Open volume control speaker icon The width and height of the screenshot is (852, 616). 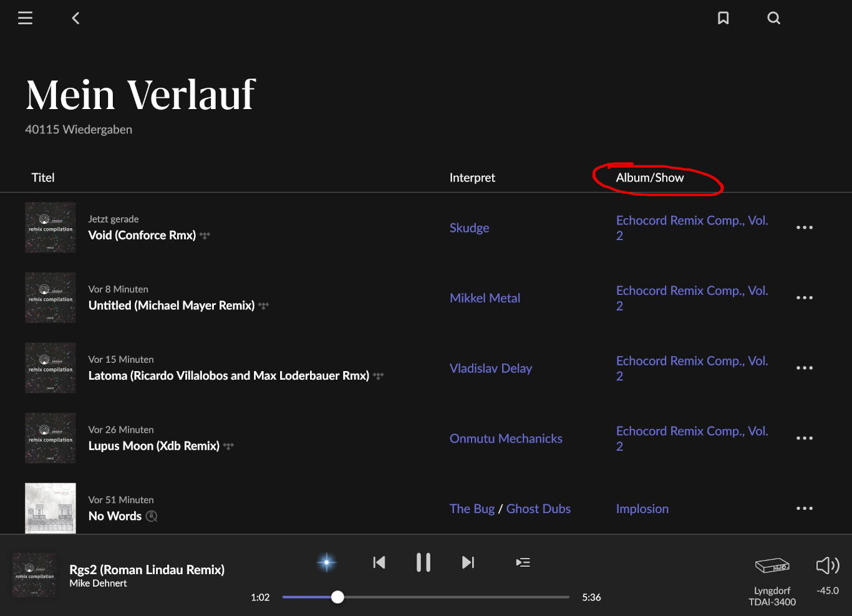click(x=827, y=566)
